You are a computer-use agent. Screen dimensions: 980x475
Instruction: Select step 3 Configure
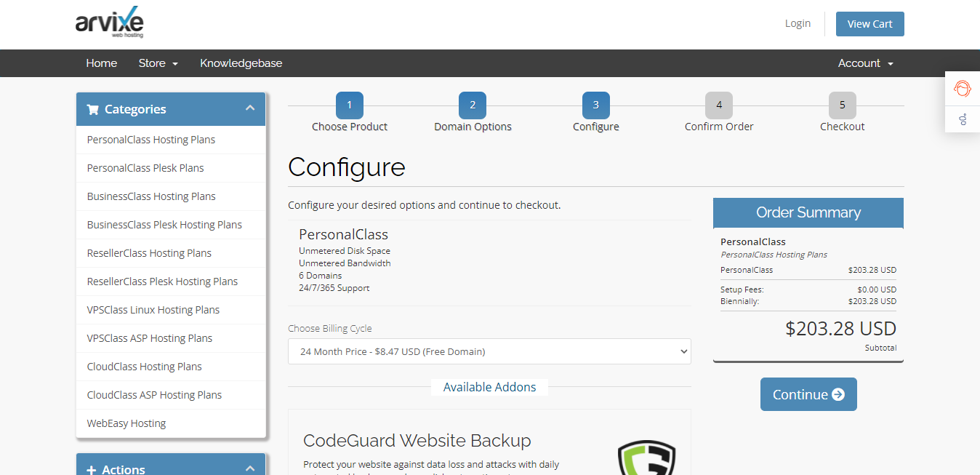(596, 113)
